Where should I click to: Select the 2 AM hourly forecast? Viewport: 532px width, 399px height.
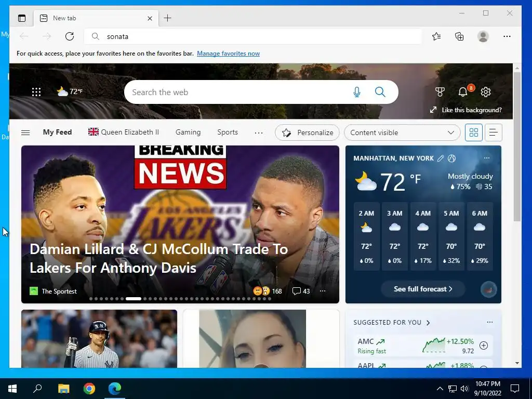pyautogui.click(x=366, y=236)
